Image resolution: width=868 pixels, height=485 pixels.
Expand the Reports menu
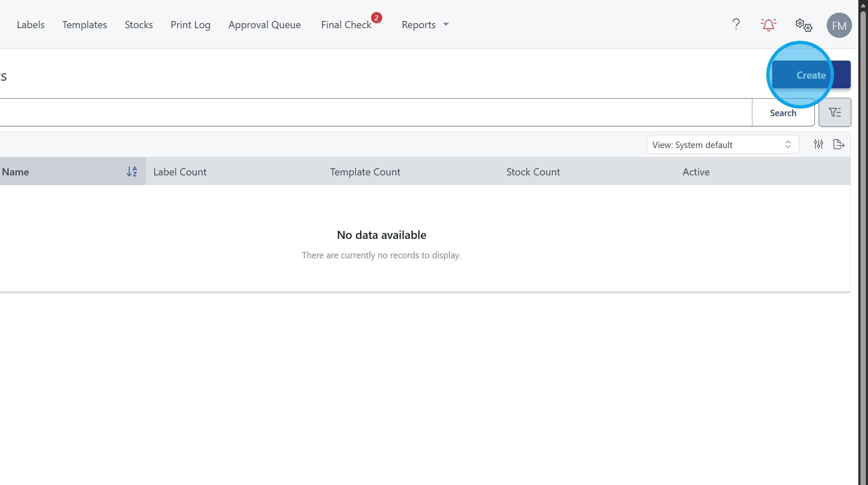click(x=425, y=25)
